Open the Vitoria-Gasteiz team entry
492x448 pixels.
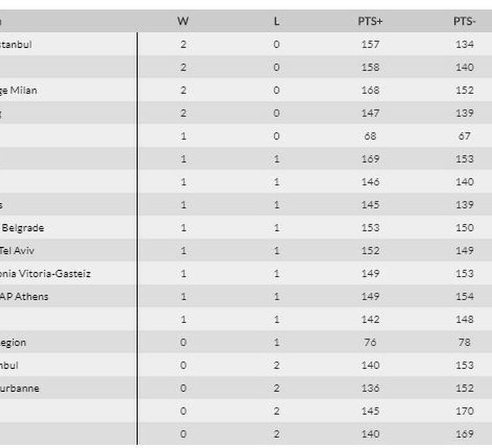pos(46,273)
